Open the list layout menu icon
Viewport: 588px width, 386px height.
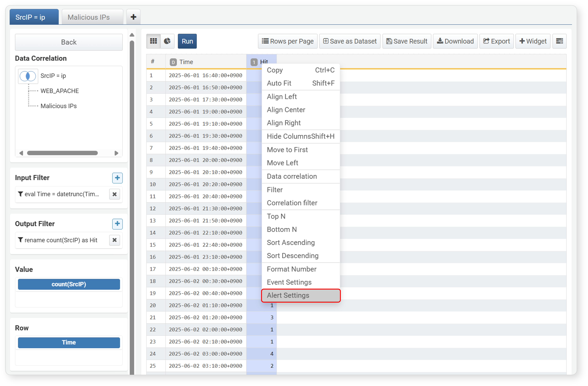[559, 41]
